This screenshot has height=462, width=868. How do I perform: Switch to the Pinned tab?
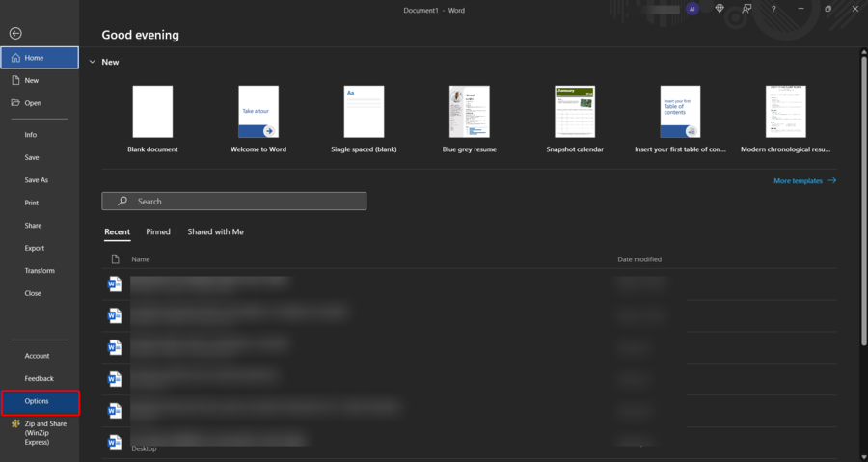(158, 231)
